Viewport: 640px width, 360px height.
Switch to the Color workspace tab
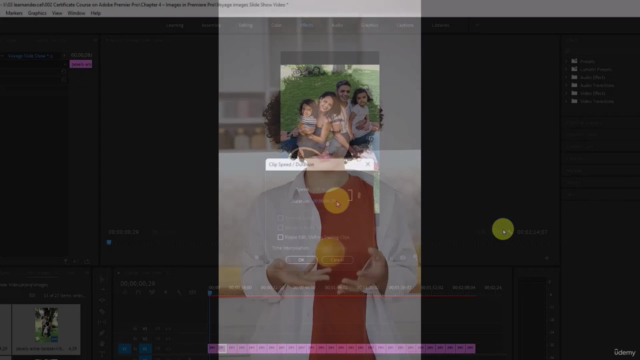point(276,25)
